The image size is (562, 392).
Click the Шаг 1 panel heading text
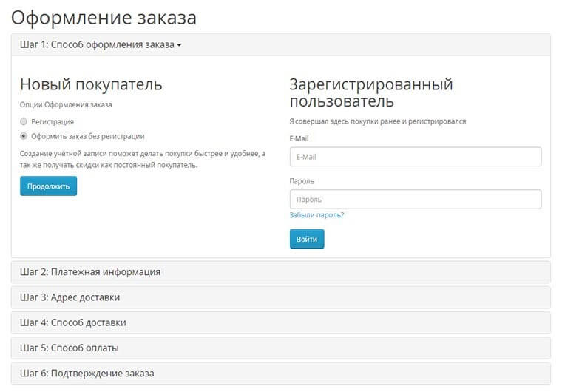(97, 45)
